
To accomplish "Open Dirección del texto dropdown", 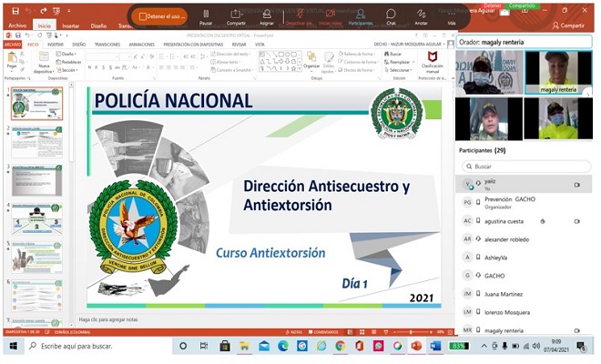I will [230, 54].
